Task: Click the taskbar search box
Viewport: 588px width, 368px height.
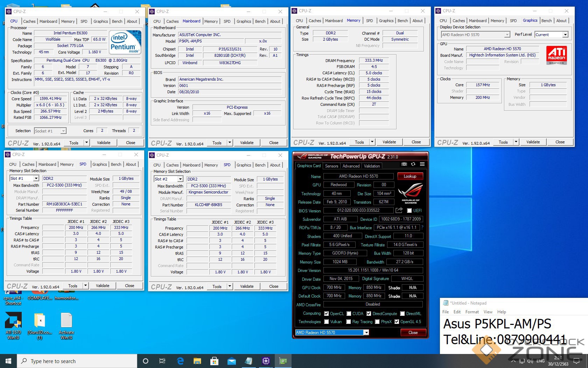Action: point(77,361)
